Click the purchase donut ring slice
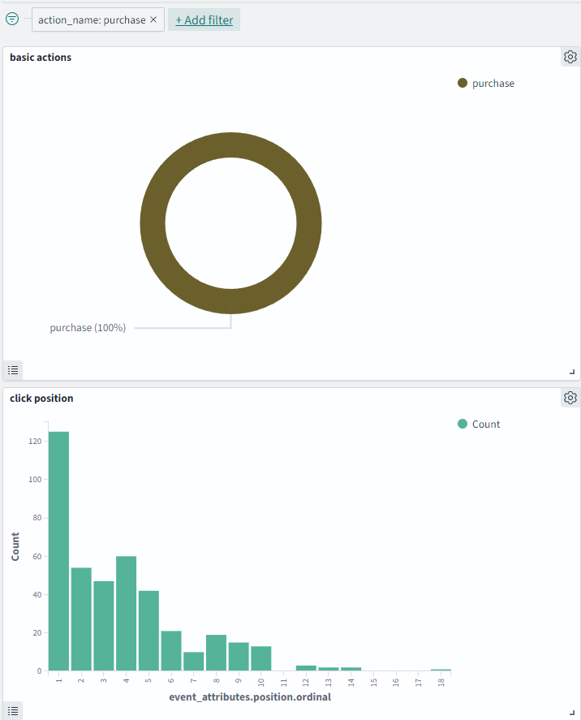Viewport: 581px width, 720px height. 231,145
